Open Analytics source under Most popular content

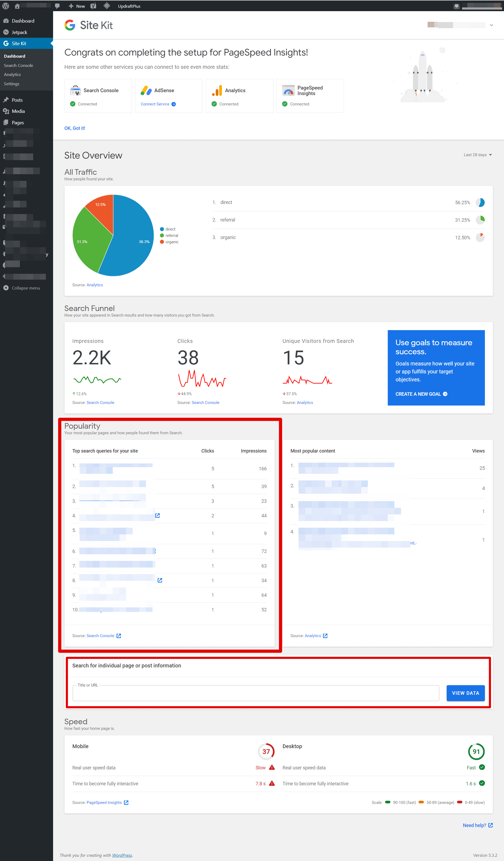coord(313,636)
